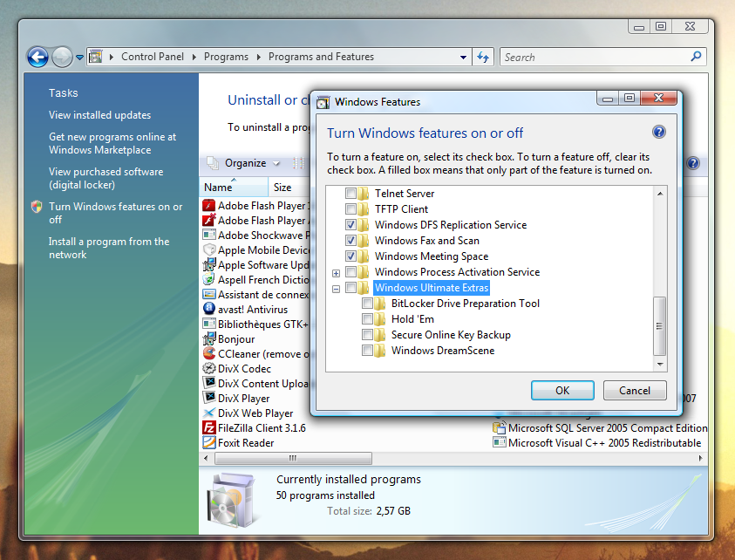Click the FileZilla Client 3.1.6 icon
This screenshot has height=560, width=735.
coord(209,427)
